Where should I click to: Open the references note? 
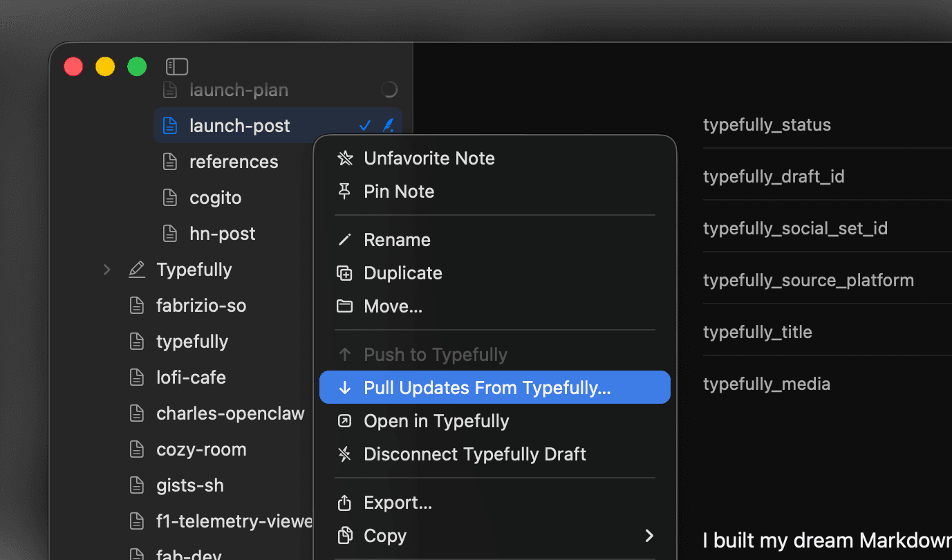click(x=234, y=162)
